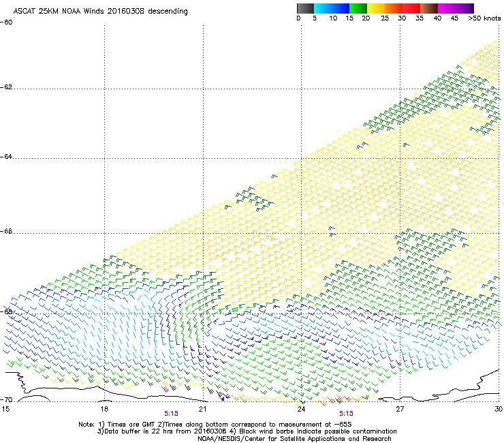Screen dimensions: 504x443
Task: Click the '>50 knots' legend label
Action: point(484,18)
